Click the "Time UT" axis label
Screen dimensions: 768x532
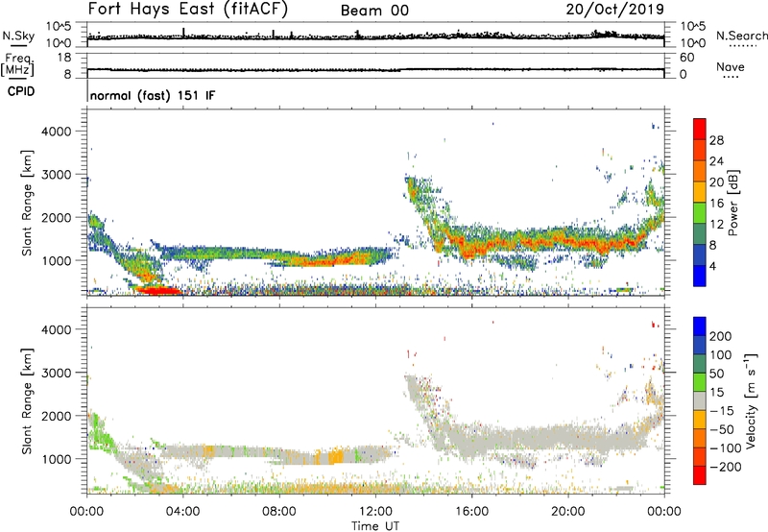coord(375,526)
